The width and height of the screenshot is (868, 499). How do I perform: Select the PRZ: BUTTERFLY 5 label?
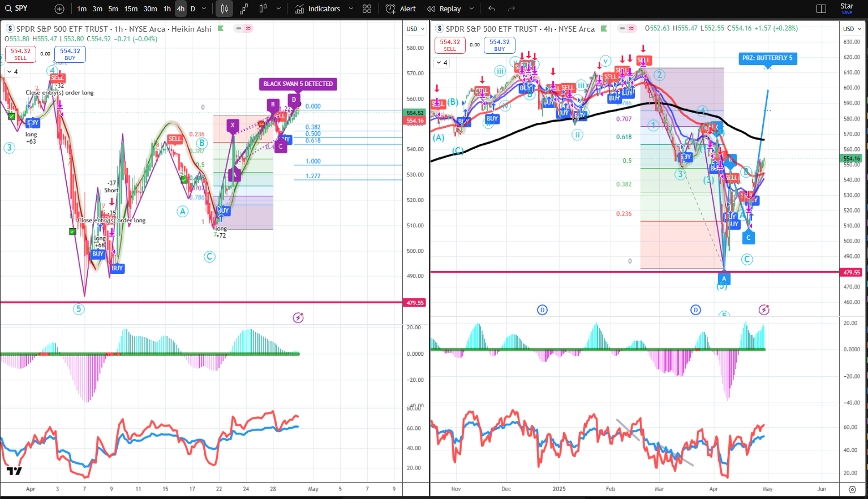[767, 58]
